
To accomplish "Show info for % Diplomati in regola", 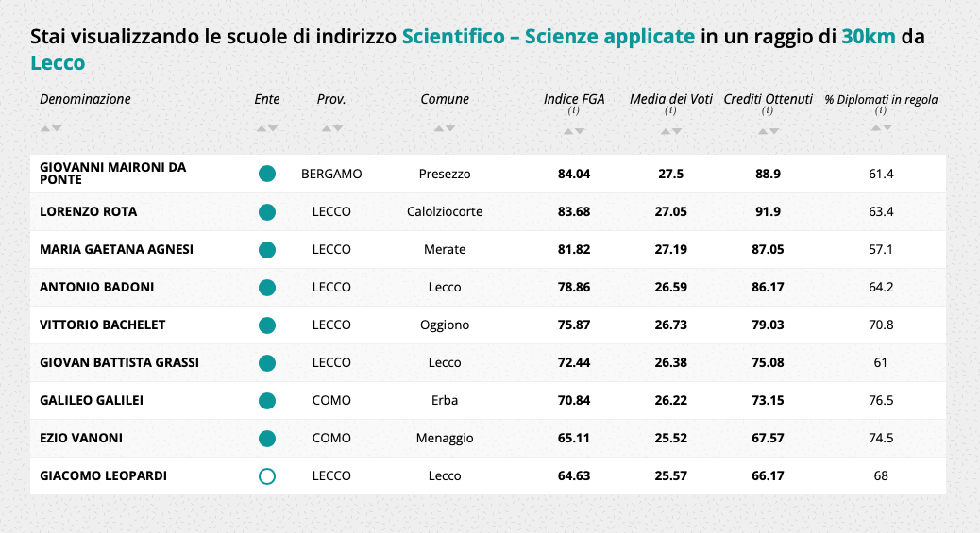I will click(881, 111).
